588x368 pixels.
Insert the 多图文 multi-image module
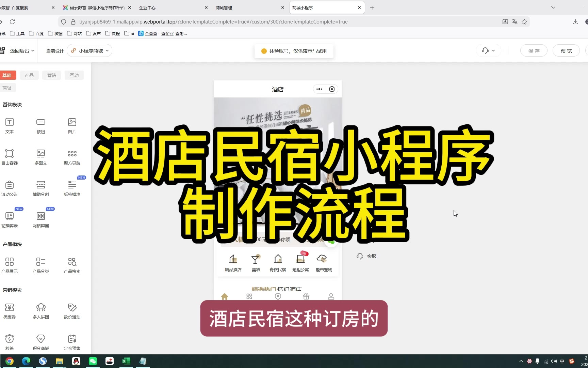point(41,157)
